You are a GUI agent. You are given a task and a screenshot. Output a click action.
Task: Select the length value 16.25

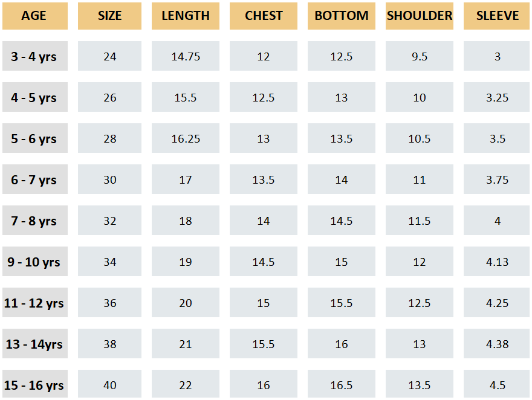pyautogui.click(x=186, y=139)
